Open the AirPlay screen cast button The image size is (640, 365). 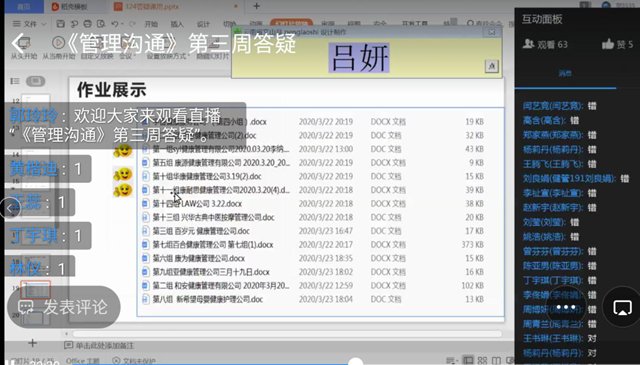[x=622, y=307]
